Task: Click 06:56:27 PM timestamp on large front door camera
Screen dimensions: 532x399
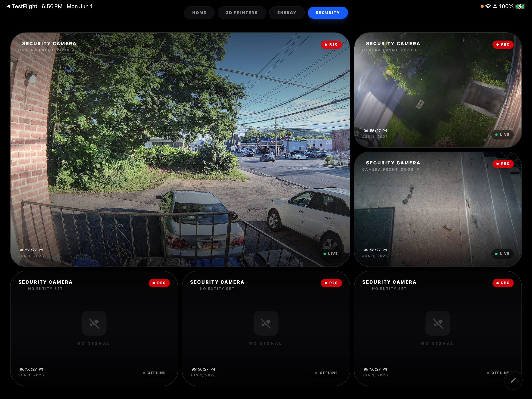Action: tap(31, 250)
